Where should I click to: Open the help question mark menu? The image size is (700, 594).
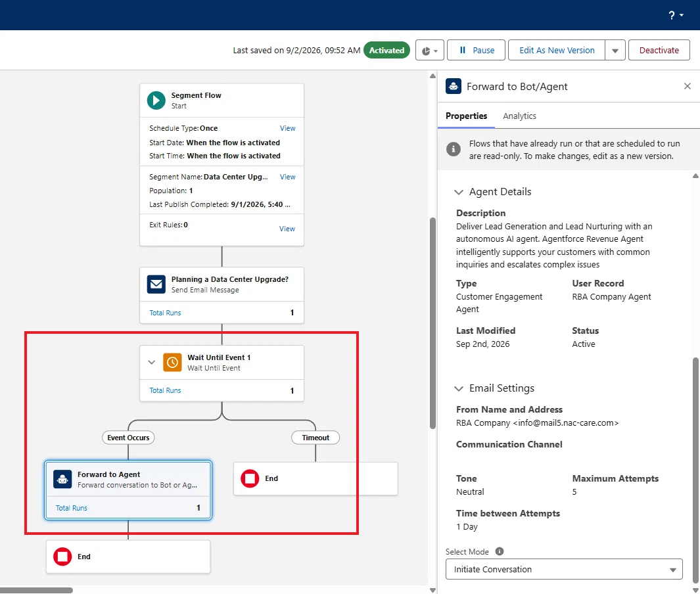click(x=676, y=15)
